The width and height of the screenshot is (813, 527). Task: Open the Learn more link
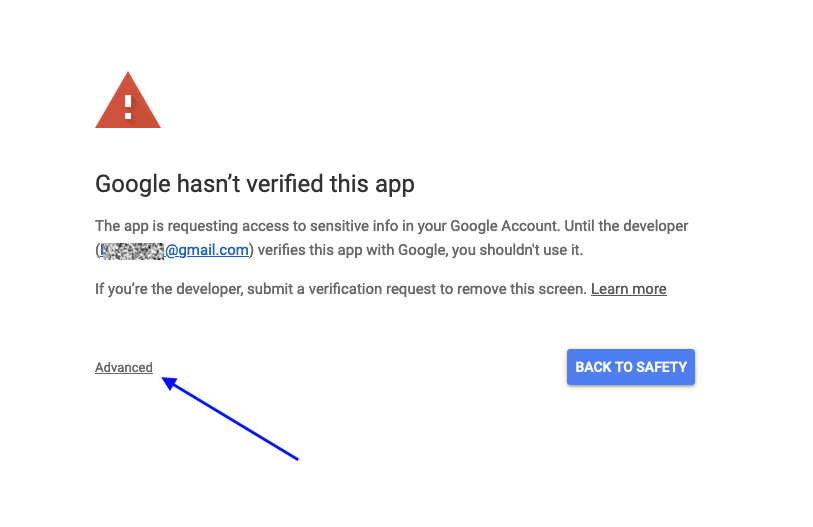click(x=628, y=289)
